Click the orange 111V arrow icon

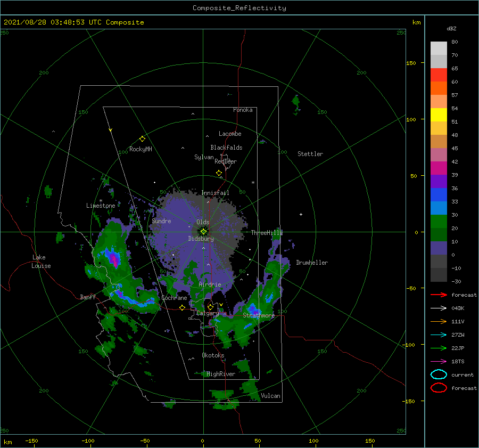(439, 321)
